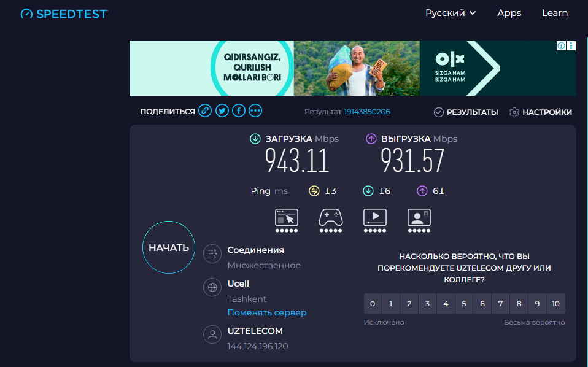Click the Множественное connection mode text
The height and width of the screenshot is (367, 588).
tap(264, 265)
